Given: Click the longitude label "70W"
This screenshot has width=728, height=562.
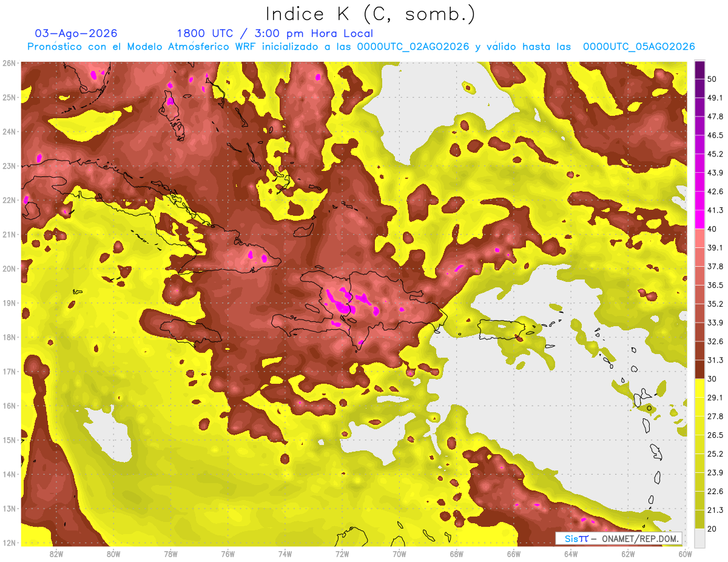Looking at the screenshot, I should point(399,554).
